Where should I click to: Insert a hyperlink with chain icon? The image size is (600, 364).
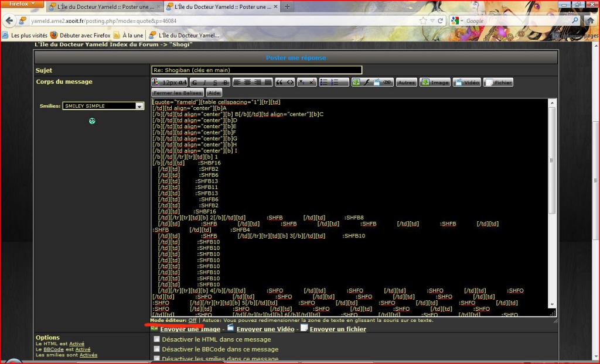tap(388, 82)
